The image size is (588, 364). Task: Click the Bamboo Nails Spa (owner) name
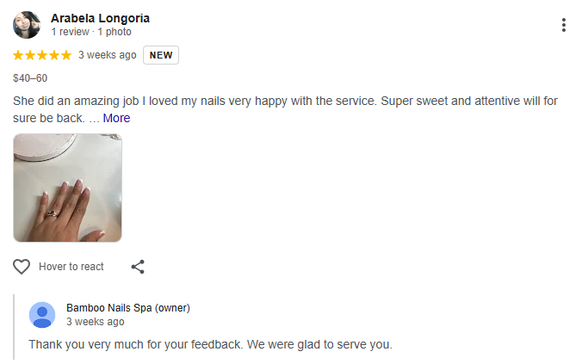coord(128,308)
